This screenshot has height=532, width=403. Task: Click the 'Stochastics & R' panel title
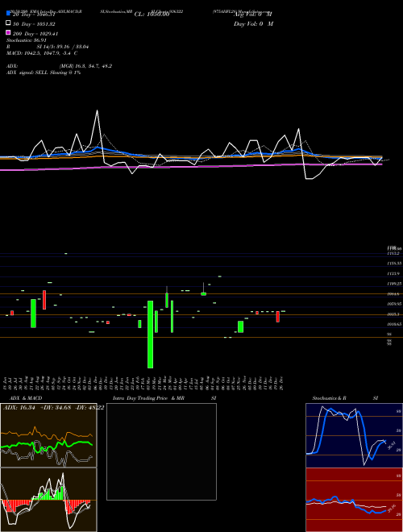[329, 398]
